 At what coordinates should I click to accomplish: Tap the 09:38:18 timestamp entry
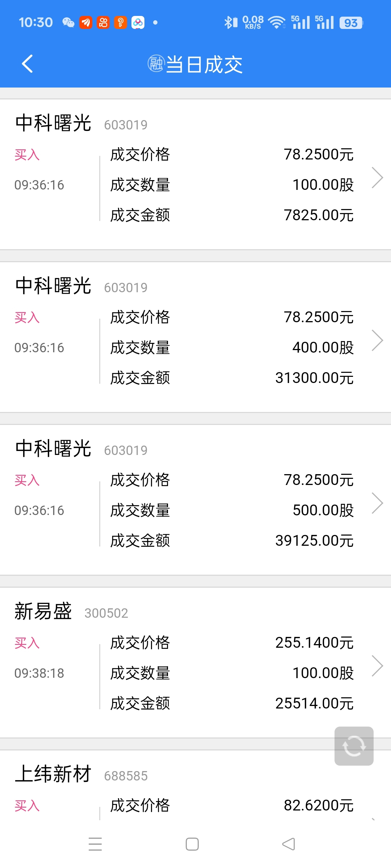click(x=39, y=673)
